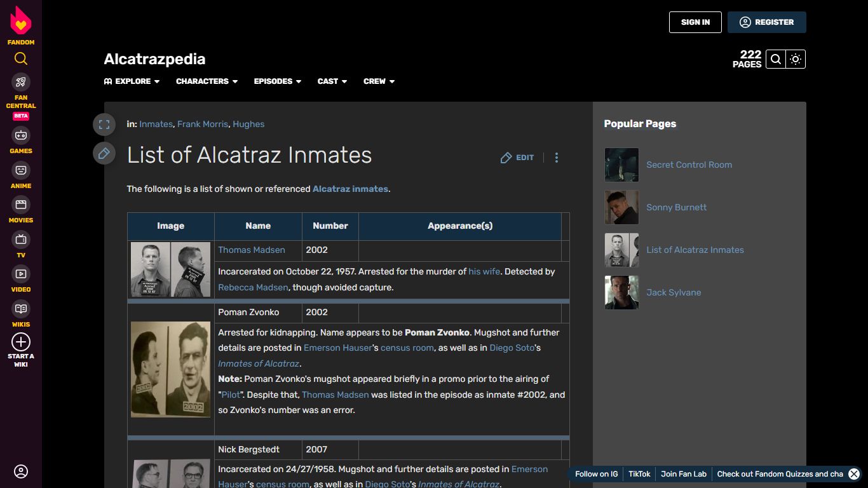This screenshot has height=488, width=868.
Task: Go to Alcatrazpedia wiki home title
Action: click(154, 59)
